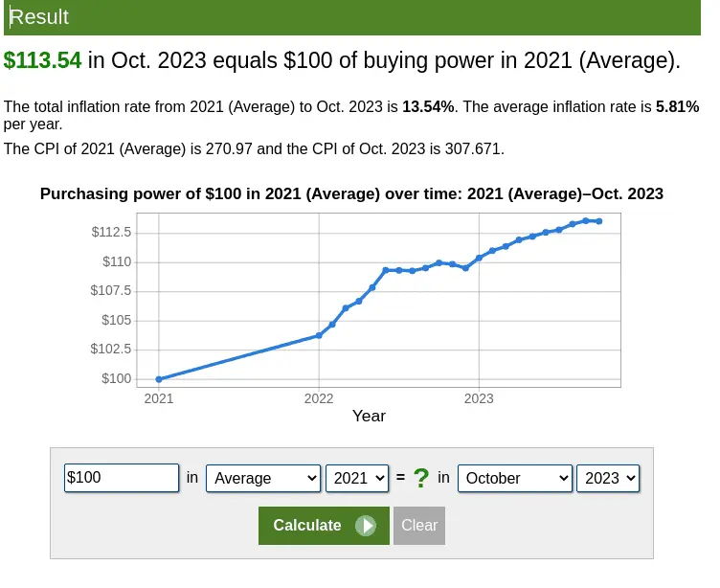The height and width of the screenshot is (588, 720).
Task: Click the bold 13.54% inflation rate
Action: (x=428, y=106)
